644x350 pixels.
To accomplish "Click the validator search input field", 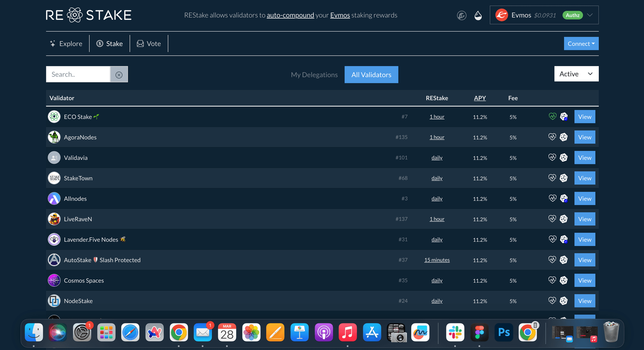I will point(78,74).
